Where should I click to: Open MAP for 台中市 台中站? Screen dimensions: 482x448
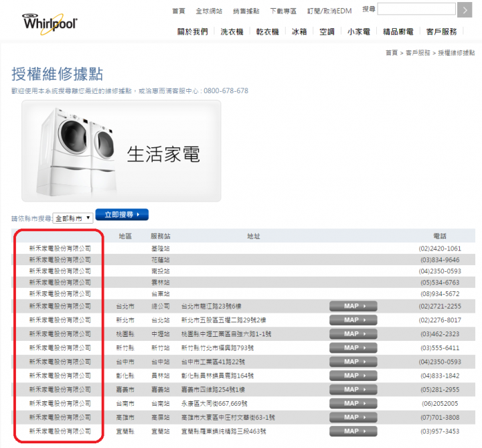[x=353, y=362]
